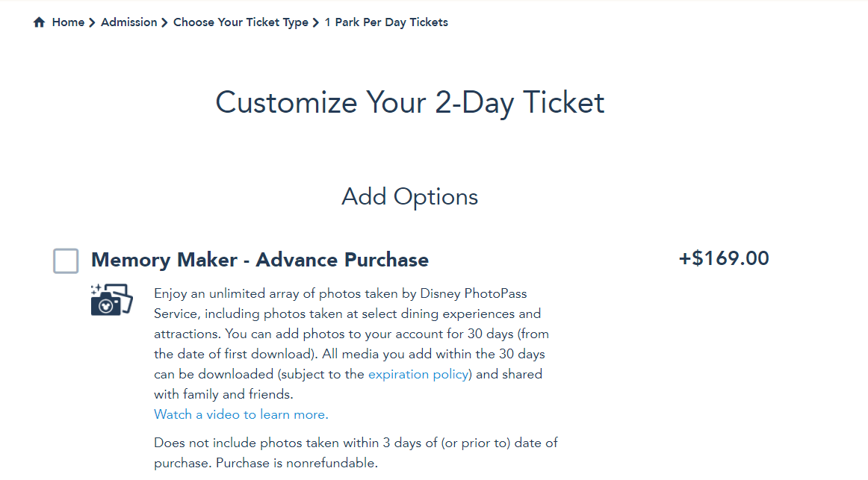Click the Customize Your 2-Day Ticket heading
The image size is (868, 480).
pos(409,104)
